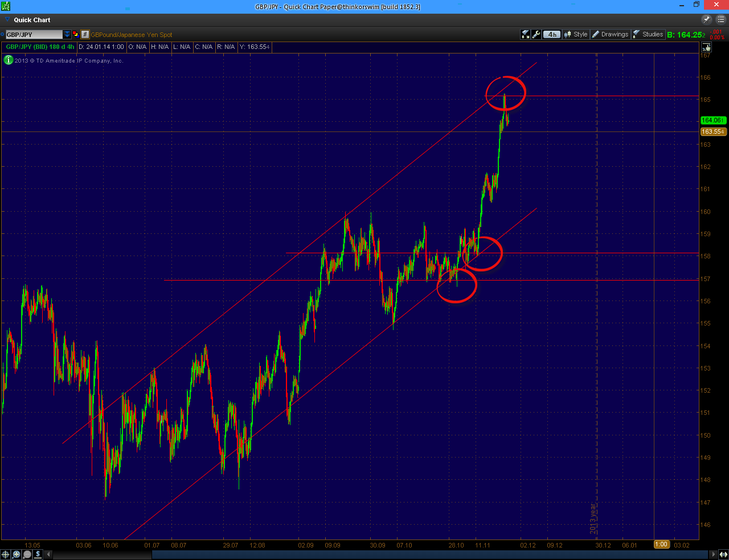Click the TD Ameritrade copyright text

click(69, 61)
